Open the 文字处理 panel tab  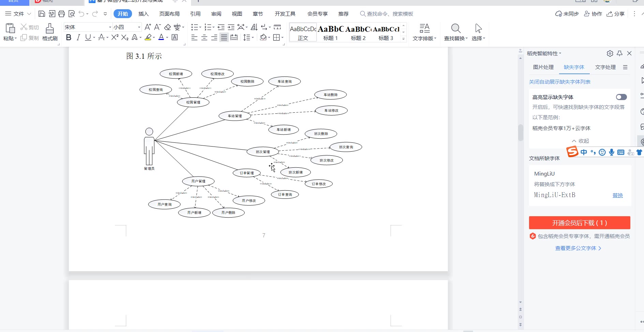click(605, 67)
